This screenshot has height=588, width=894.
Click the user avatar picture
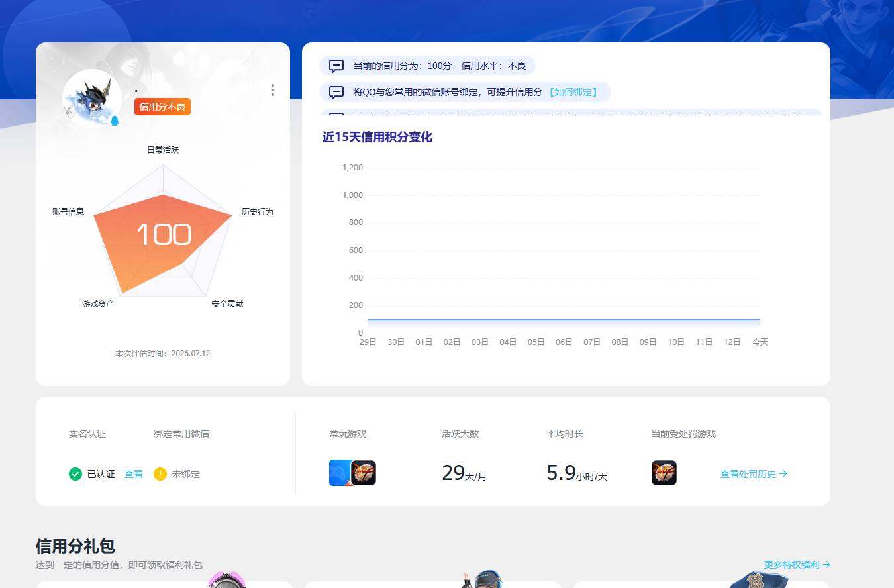tap(92, 99)
